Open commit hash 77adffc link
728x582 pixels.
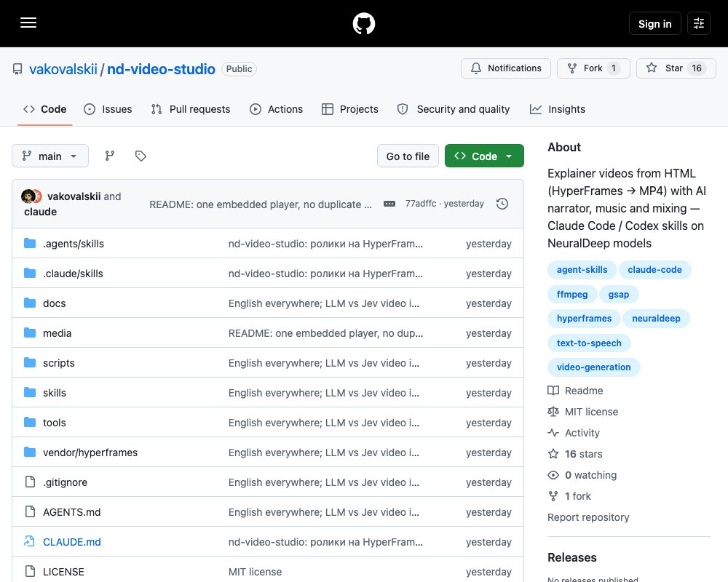click(x=421, y=203)
